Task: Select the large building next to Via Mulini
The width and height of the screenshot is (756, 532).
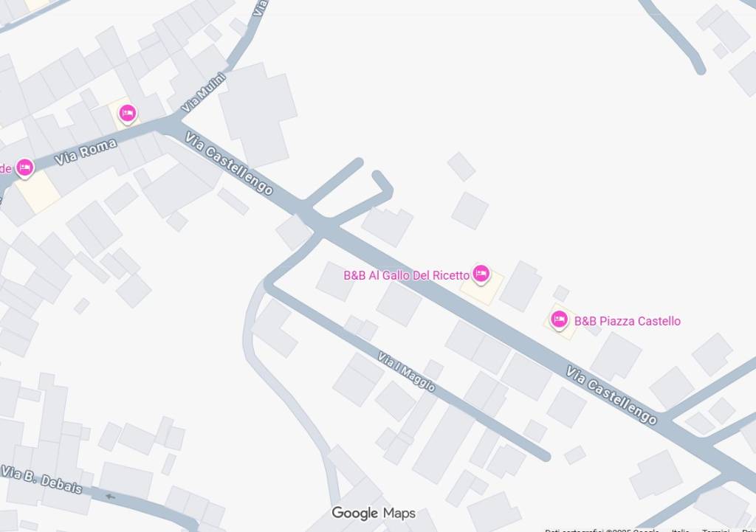Action: coord(257,114)
